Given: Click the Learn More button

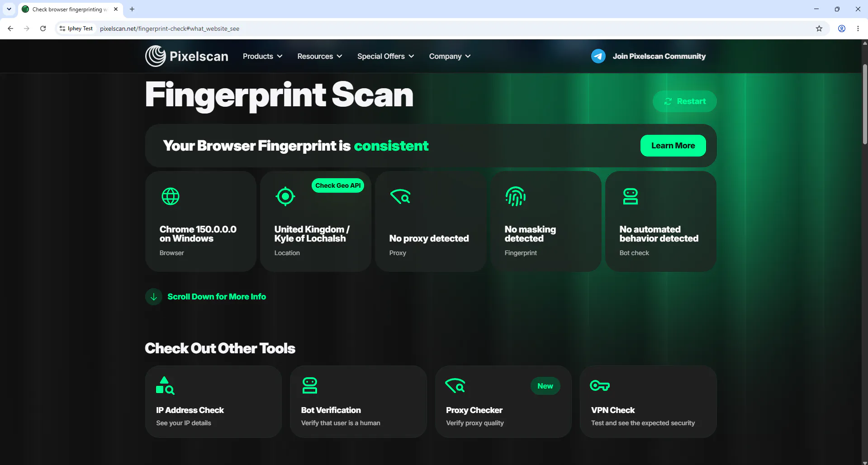Looking at the screenshot, I should click(673, 146).
